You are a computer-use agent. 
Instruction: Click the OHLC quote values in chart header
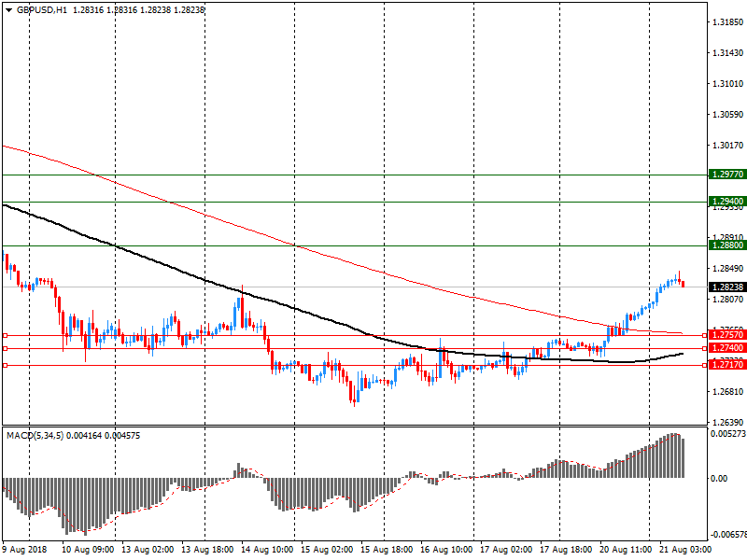[x=138, y=10]
